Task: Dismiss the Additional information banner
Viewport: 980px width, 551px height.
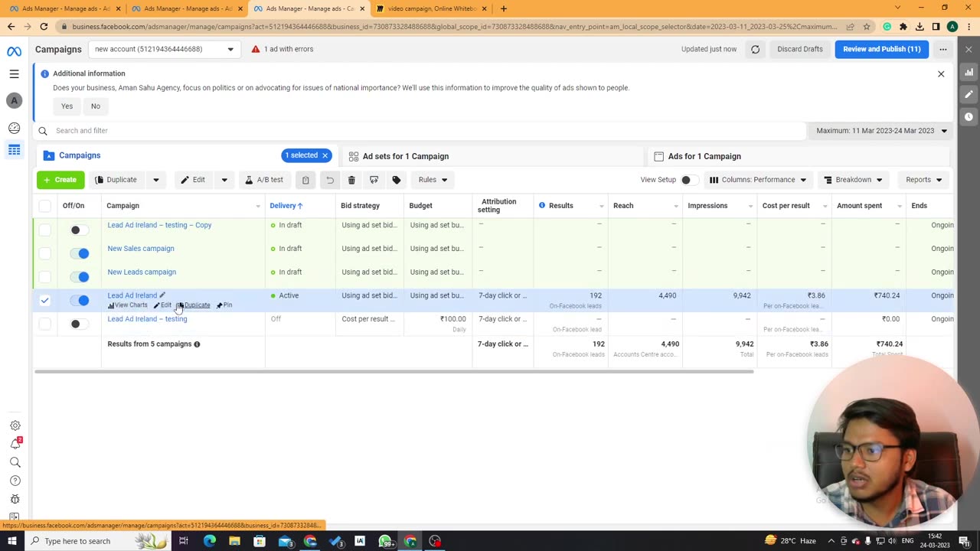Action: pos(941,73)
